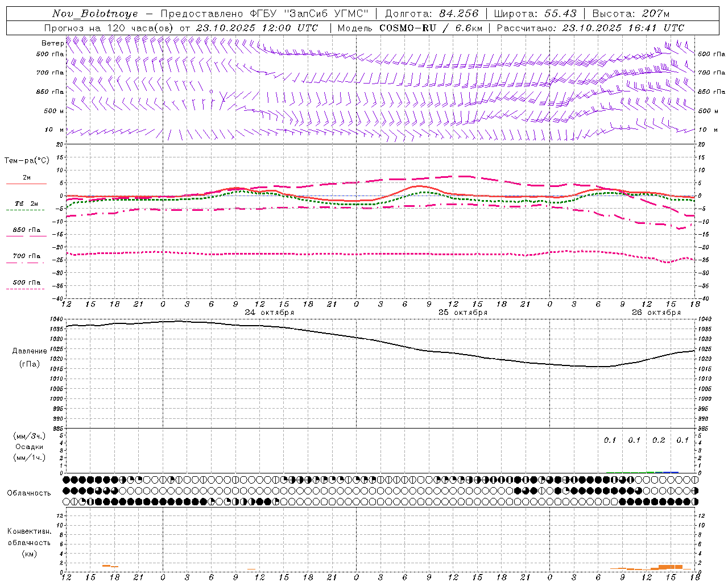Click the "Облачность" cloudiness label
The image size is (728, 582).
click(29, 493)
